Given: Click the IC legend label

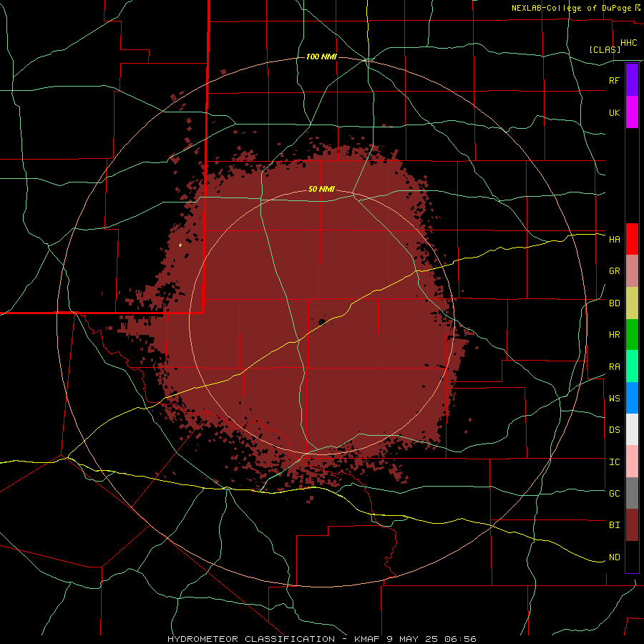Looking at the screenshot, I should click(x=615, y=462).
